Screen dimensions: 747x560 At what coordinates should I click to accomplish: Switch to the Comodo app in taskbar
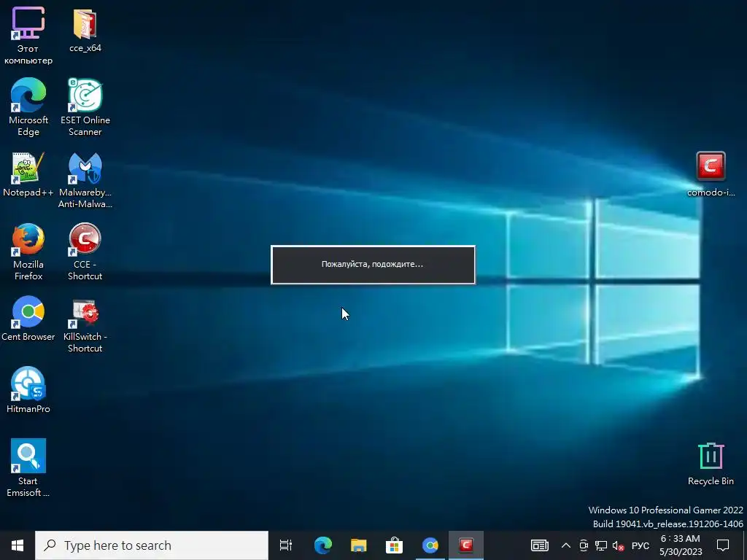click(466, 545)
